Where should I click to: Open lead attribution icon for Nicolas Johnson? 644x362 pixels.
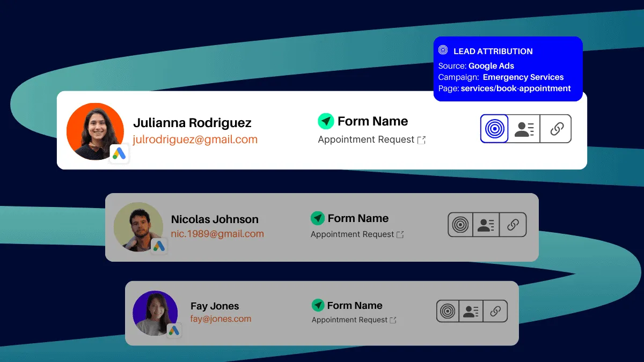(460, 225)
